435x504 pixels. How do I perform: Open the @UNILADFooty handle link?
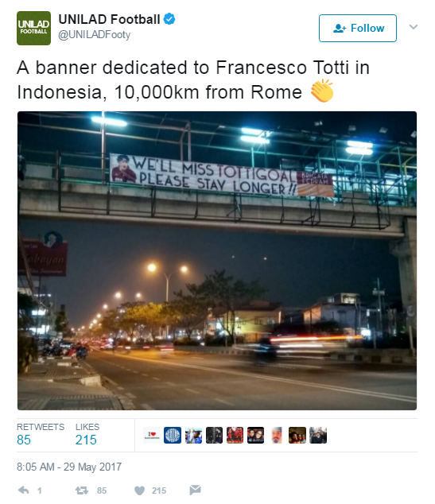pyautogui.click(x=94, y=35)
